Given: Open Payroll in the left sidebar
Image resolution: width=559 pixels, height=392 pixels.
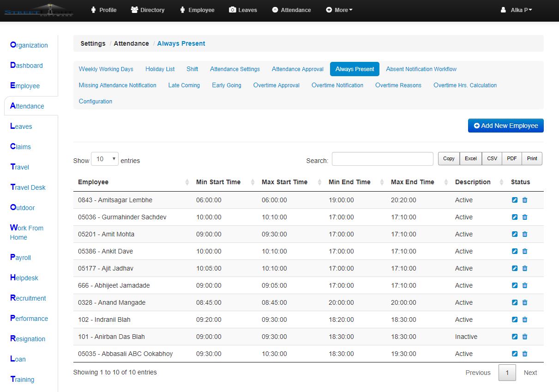Looking at the screenshot, I should (x=21, y=258).
